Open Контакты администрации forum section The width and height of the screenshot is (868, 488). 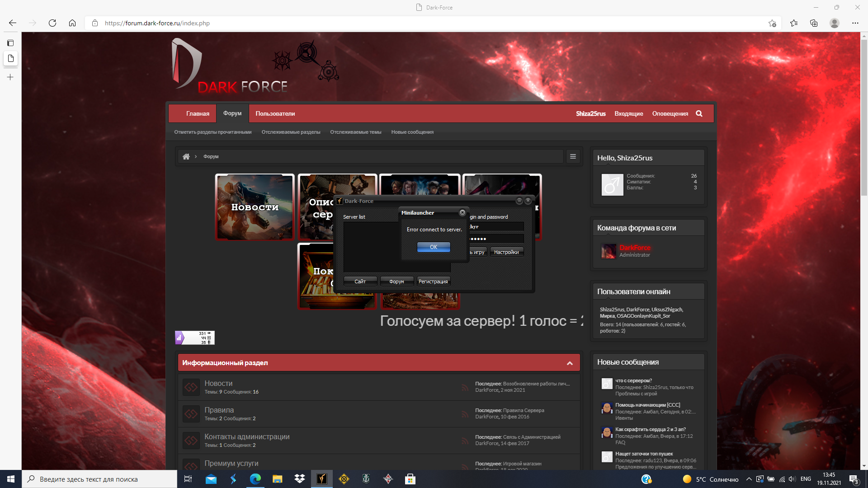247,436
